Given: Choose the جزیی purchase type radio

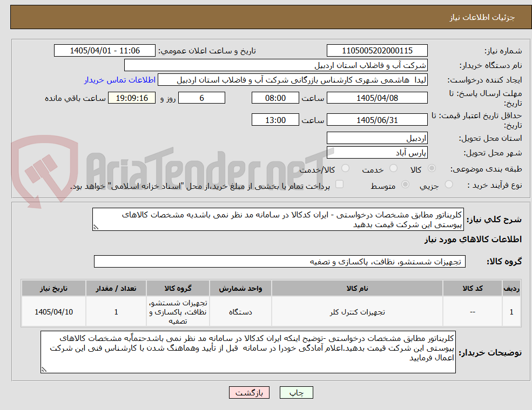Looking at the screenshot, I should click(448, 184).
